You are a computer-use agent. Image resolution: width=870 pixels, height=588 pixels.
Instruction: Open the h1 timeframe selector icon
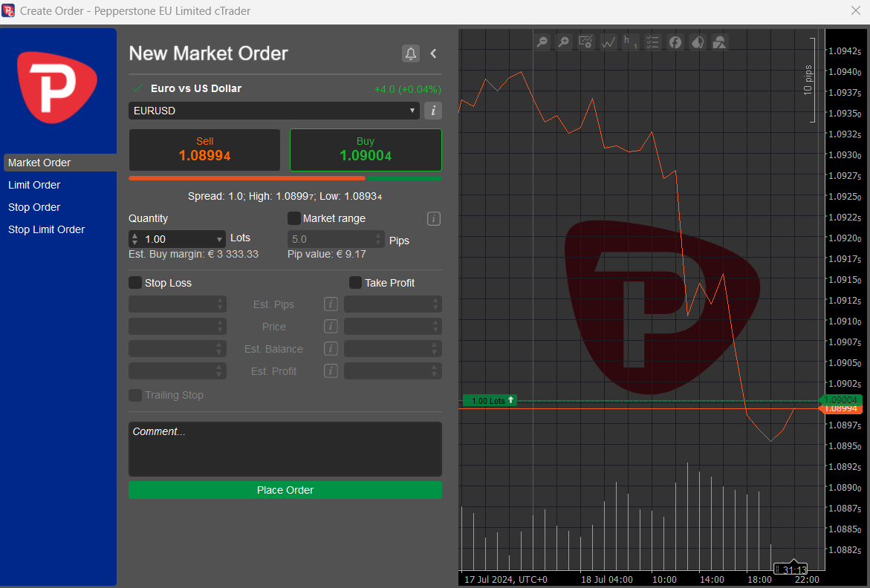pos(630,42)
